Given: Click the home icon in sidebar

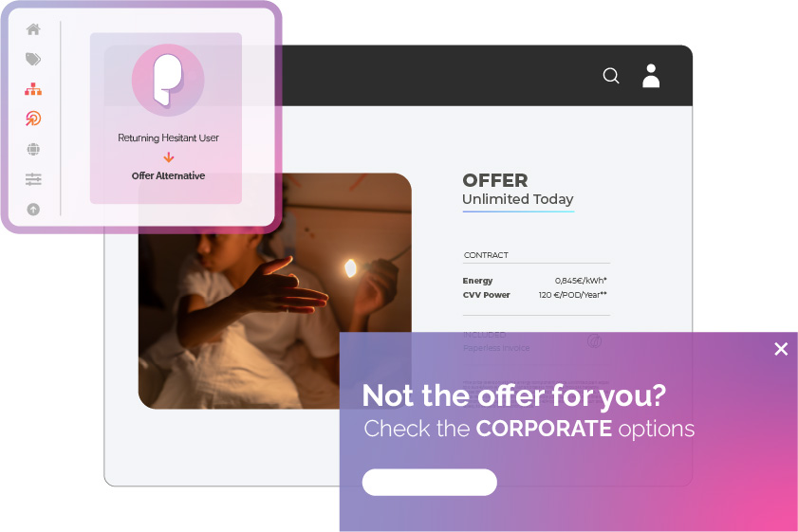Looking at the screenshot, I should coord(33,29).
